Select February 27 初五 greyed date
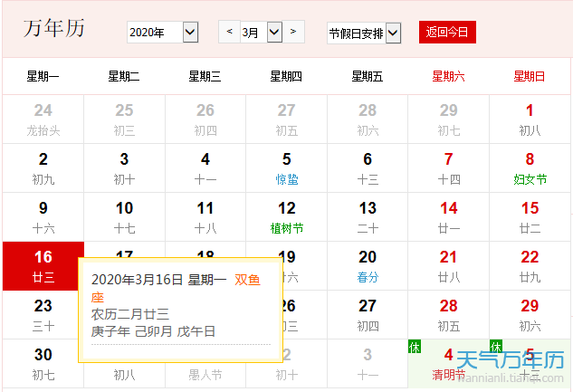573x392 pixels. pos(286,120)
